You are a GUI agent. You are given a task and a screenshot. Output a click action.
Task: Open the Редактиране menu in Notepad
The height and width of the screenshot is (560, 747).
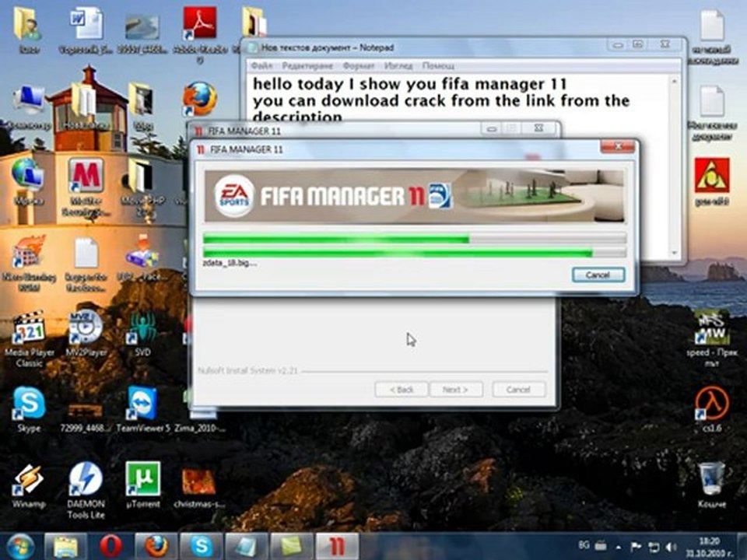(307, 65)
